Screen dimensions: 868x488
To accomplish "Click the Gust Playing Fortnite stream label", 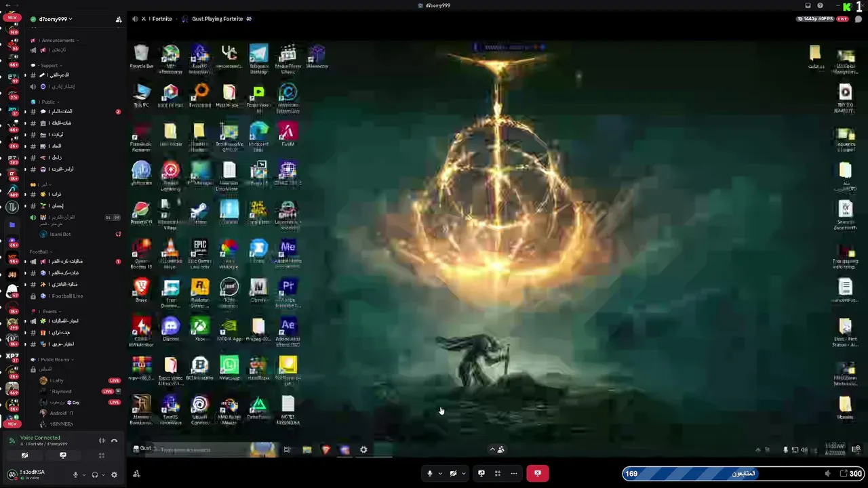I will [x=217, y=19].
